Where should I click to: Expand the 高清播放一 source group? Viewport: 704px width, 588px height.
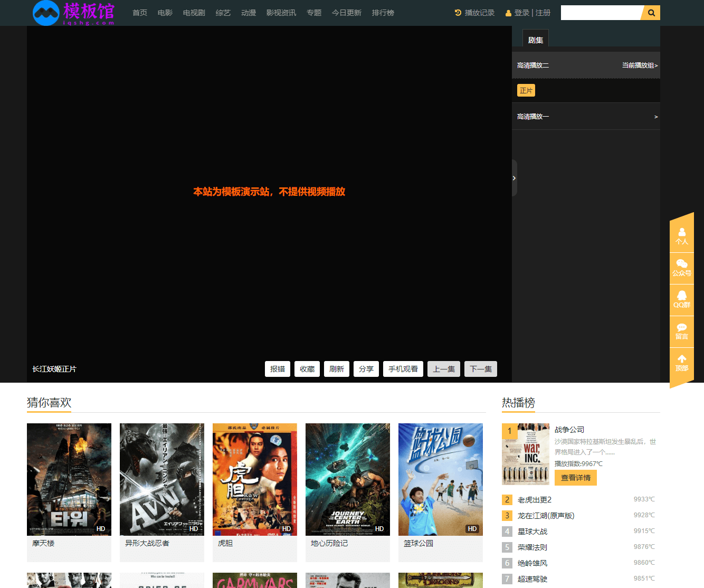click(x=586, y=117)
